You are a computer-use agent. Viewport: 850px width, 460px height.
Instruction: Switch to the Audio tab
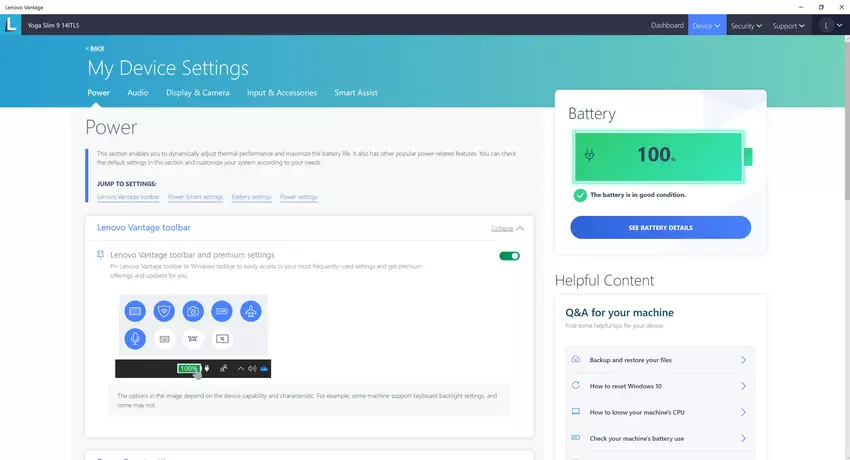click(138, 93)
